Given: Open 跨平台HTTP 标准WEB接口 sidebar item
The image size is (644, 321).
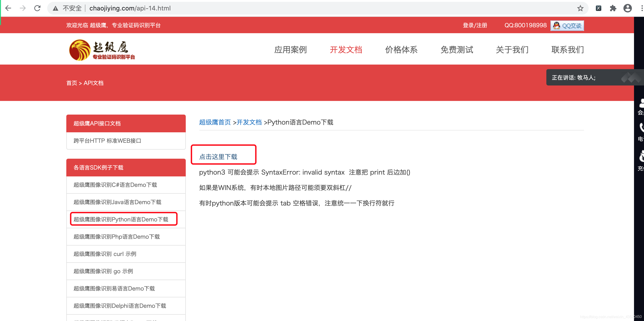Looking at the screenshot, I should coord(107,141).
